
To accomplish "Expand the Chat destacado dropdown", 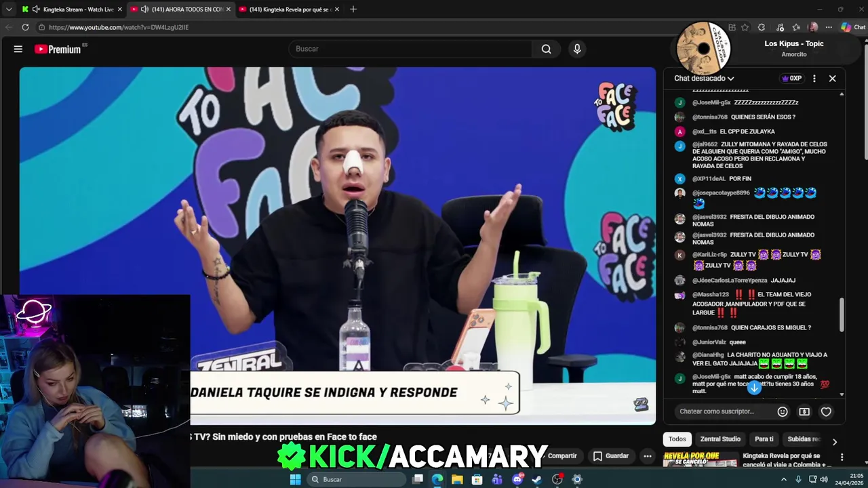I will coord(704,79).
